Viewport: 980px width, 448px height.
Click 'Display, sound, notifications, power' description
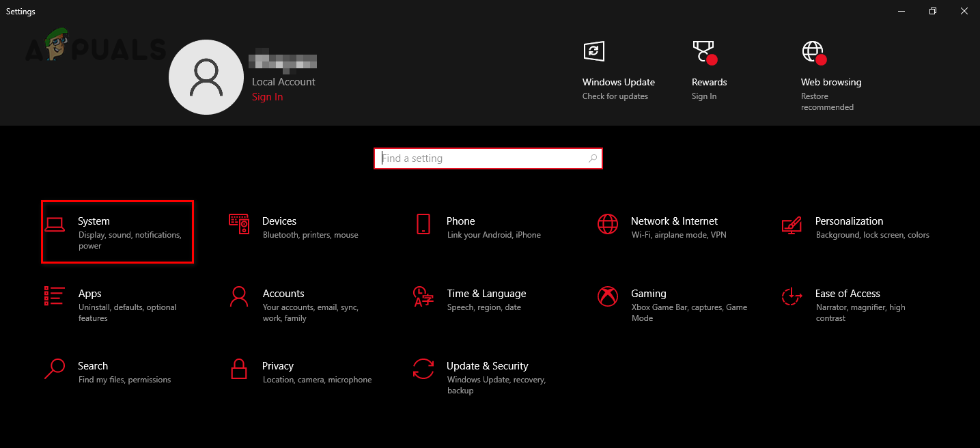tap(130, 240)
